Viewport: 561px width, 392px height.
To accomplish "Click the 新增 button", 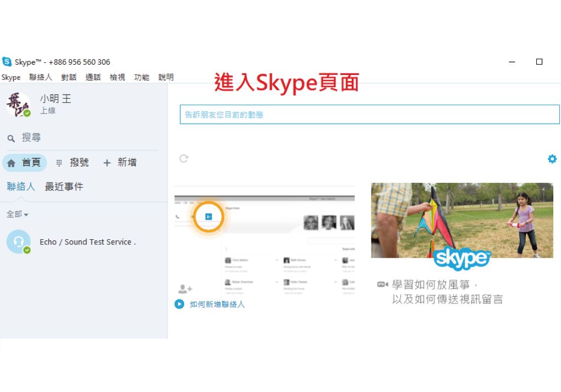I will pos(120,163).
